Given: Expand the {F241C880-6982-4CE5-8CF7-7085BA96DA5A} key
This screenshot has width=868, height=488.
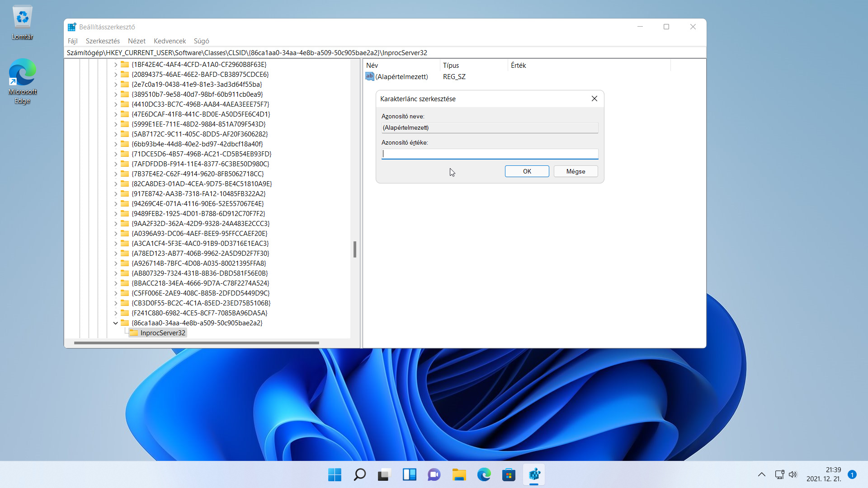Looking at the screenshot, I should [115, 313].
